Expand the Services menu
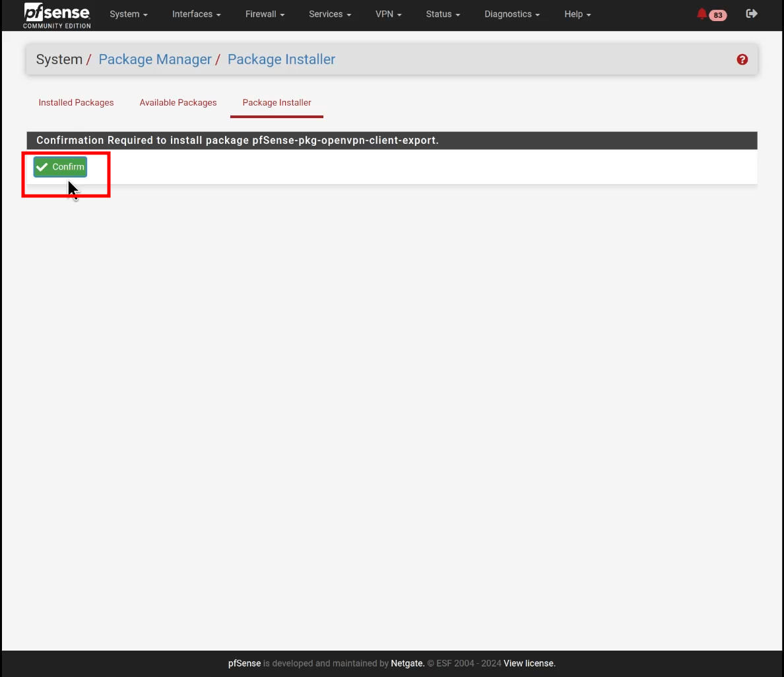The width and height of the screenshot is (784, 677). (x=330, y=14)
